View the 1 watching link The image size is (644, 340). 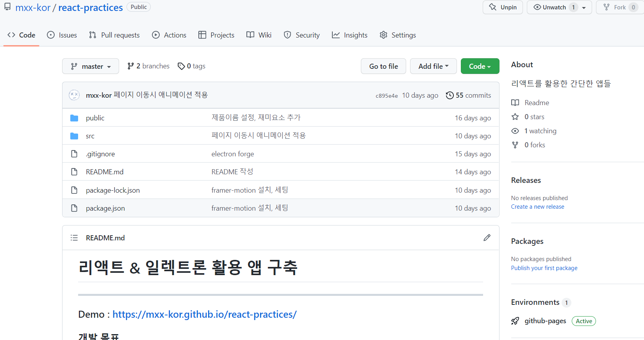(x=541, y=131)
